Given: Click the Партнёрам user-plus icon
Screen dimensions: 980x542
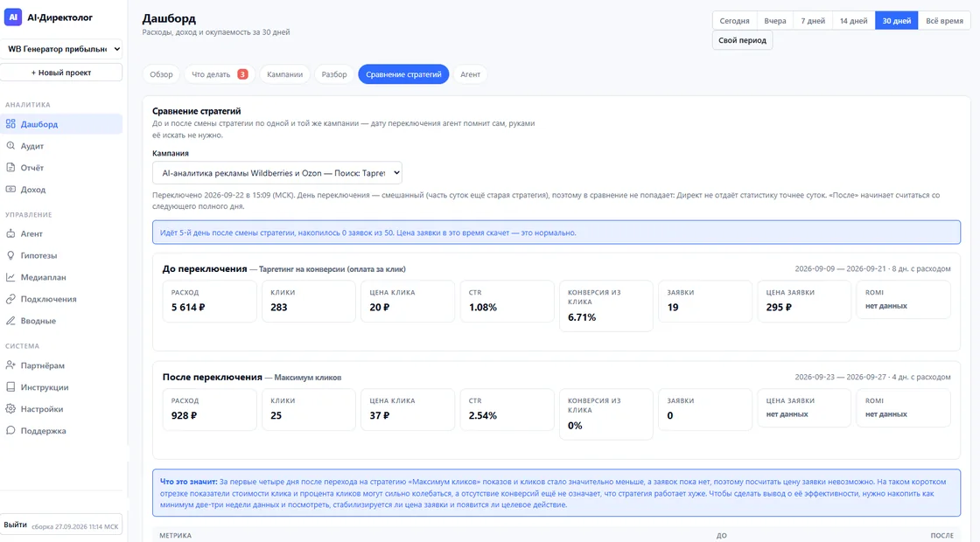Looking at the screenshot, I should pos(10,365).
